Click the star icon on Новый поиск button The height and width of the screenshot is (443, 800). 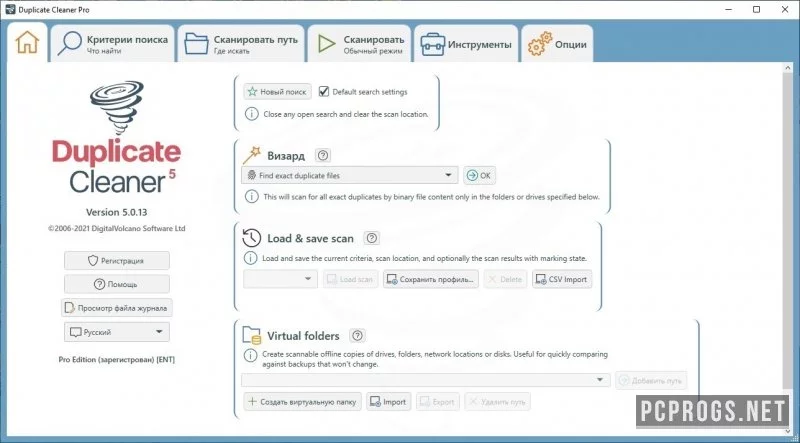pos(252,92)
